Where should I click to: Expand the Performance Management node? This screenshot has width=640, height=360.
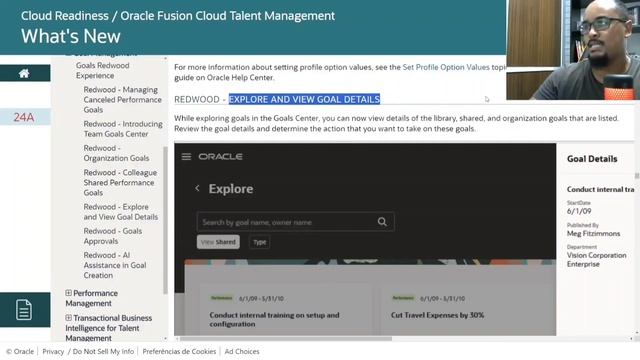click(x=69, y=293)
